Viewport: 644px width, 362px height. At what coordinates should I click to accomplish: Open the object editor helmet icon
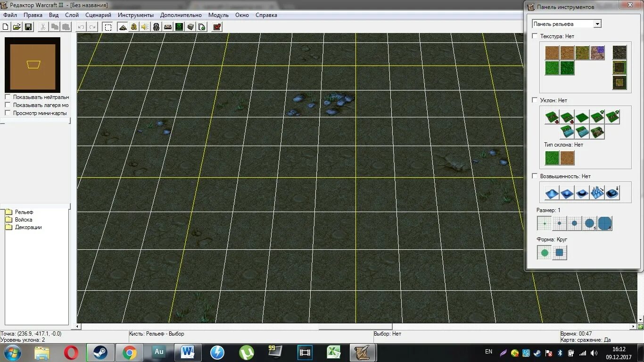tap(157, 27)
